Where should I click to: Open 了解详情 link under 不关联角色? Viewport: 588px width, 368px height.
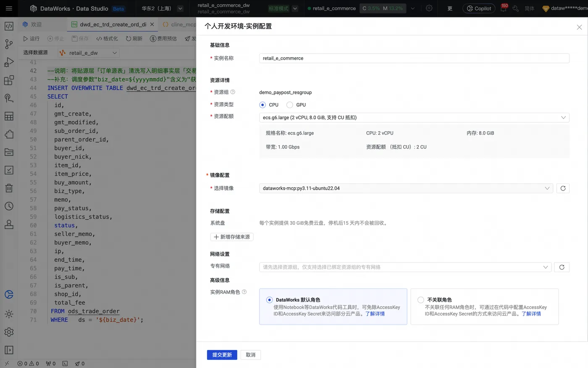(x=531, y=314)
